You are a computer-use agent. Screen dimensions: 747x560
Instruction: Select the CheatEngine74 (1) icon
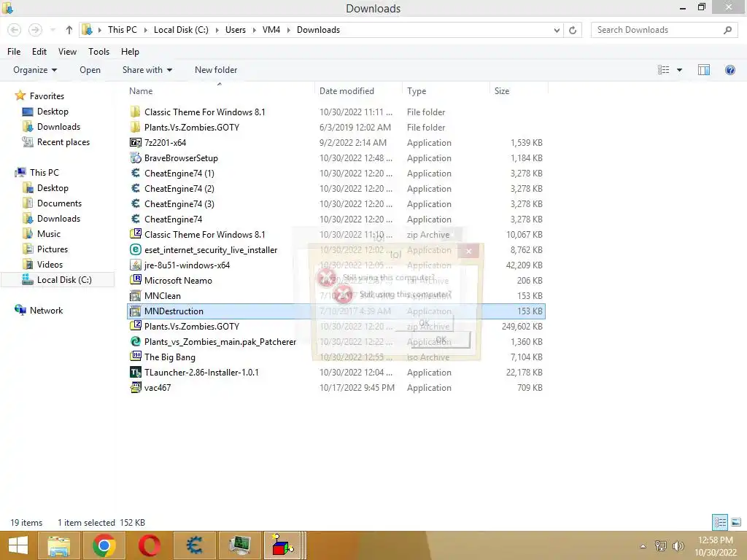tap(135, 173)
